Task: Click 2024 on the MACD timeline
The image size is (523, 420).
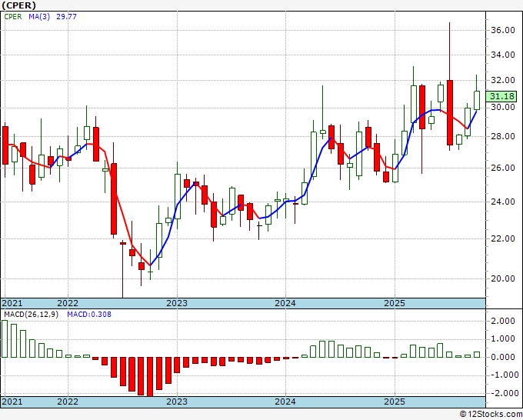Action: point(285,402)
